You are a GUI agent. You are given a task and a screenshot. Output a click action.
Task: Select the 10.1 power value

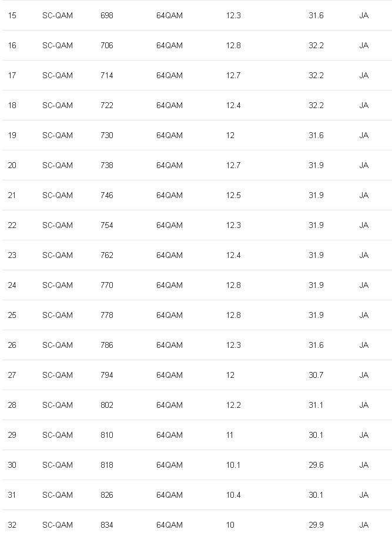233,465
